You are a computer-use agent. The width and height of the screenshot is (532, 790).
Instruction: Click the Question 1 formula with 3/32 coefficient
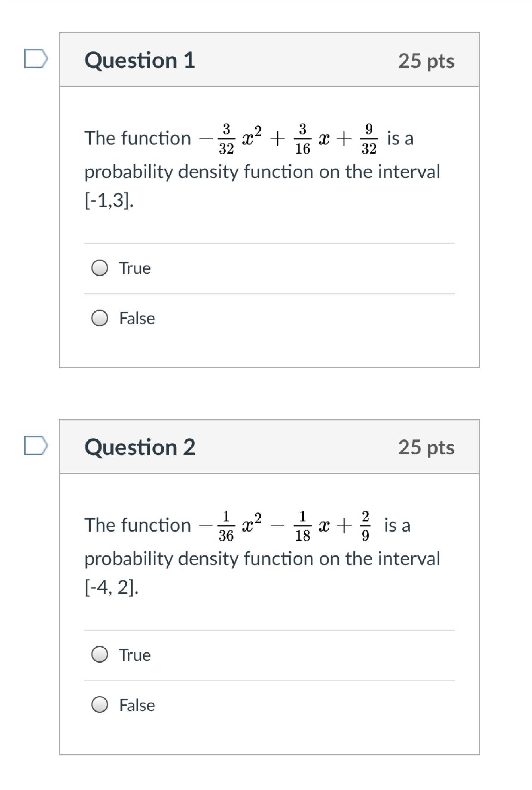[x=288, y=139]
